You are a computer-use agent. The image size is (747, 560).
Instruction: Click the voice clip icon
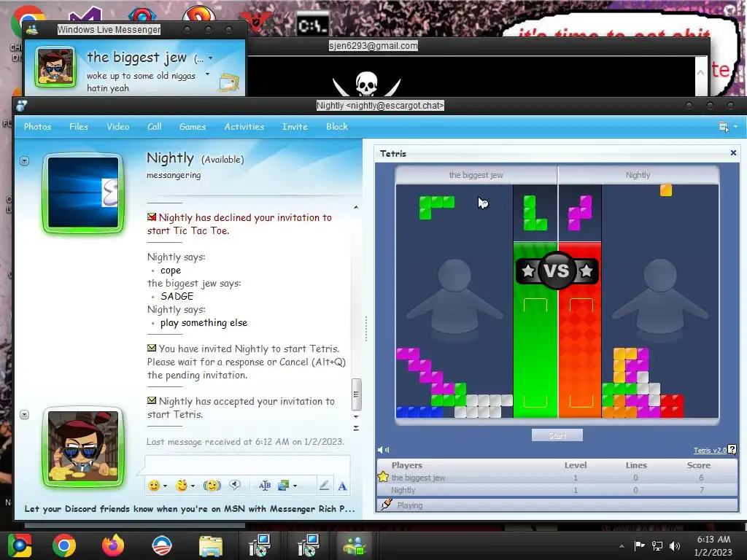click(x=235, y=485)
